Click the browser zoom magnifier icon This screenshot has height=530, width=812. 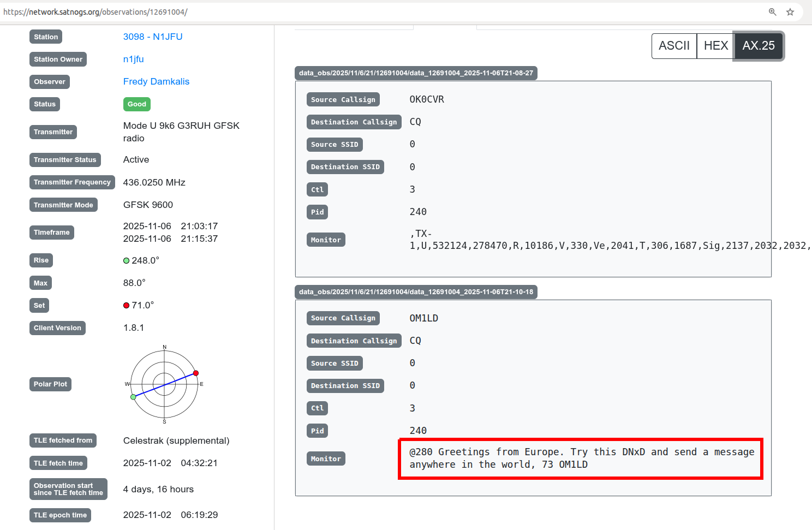[x=772, y=12]
